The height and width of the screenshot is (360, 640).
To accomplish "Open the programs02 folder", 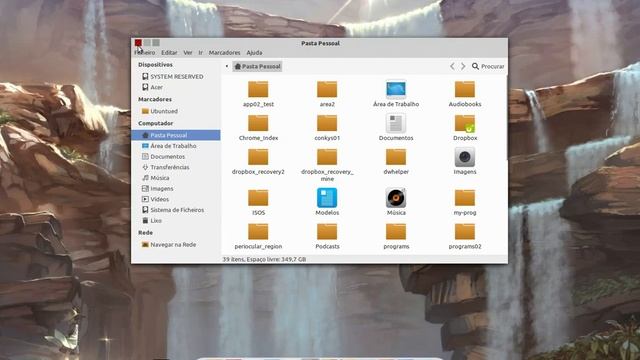I will click(x=465, y=232).
